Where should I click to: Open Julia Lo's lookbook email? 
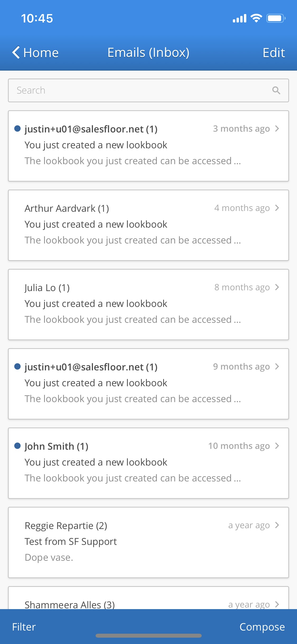(x=148, y=304)
